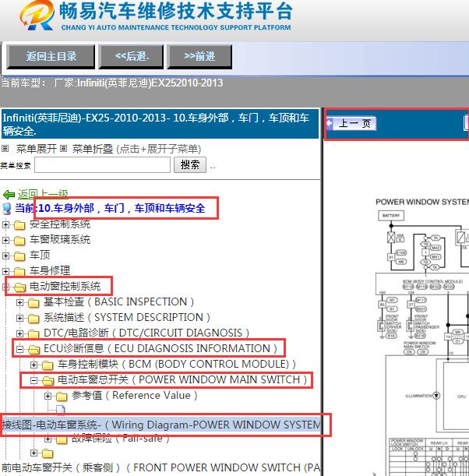
Task: Select 车顶 tree item
Action: 40,256
